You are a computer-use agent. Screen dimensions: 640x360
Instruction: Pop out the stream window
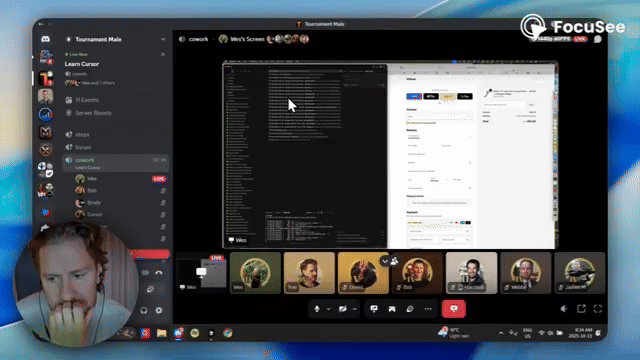click(x=581, y=309)
